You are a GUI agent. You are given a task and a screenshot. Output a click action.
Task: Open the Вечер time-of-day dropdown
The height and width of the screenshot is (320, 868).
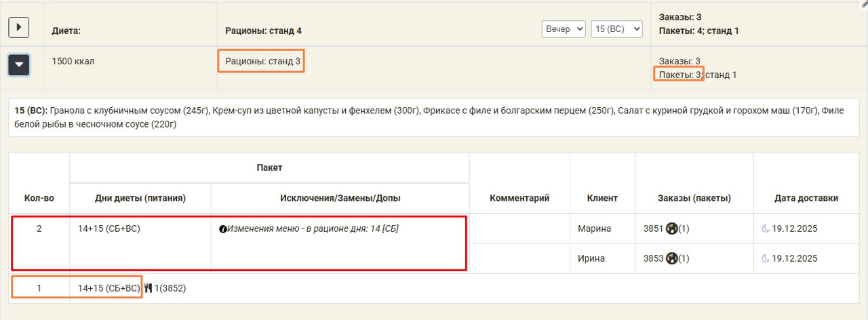pos(563,29)
